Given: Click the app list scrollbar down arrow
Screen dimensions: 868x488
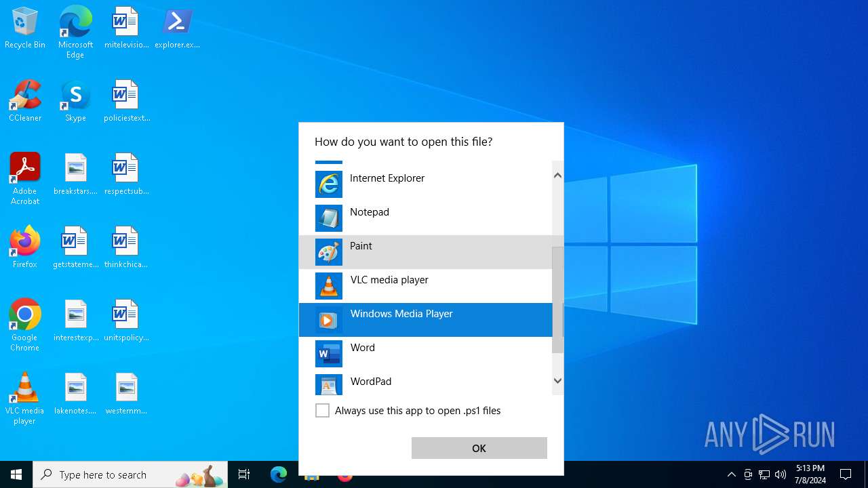Looking at the screenshot, I should 557,381.
